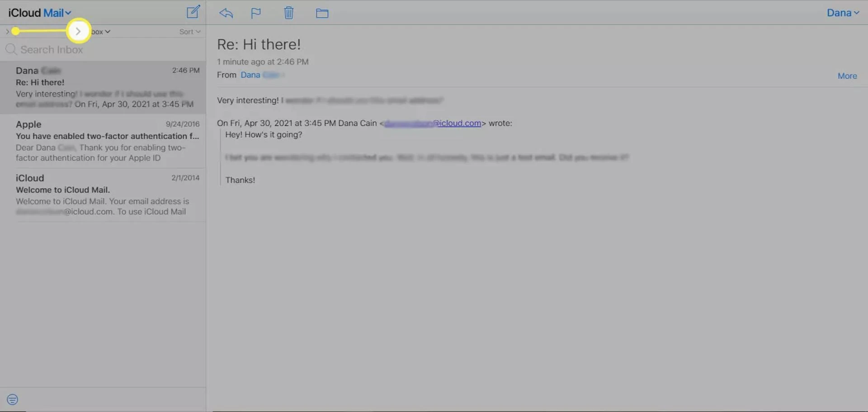Delete the open email with the trash icon
The width and height of the screenshot is (868, 412).
tap(289, 13)
